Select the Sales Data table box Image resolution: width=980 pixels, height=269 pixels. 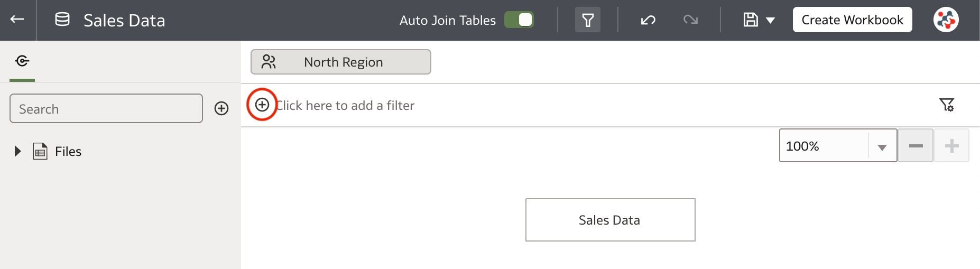click(610, 220)
